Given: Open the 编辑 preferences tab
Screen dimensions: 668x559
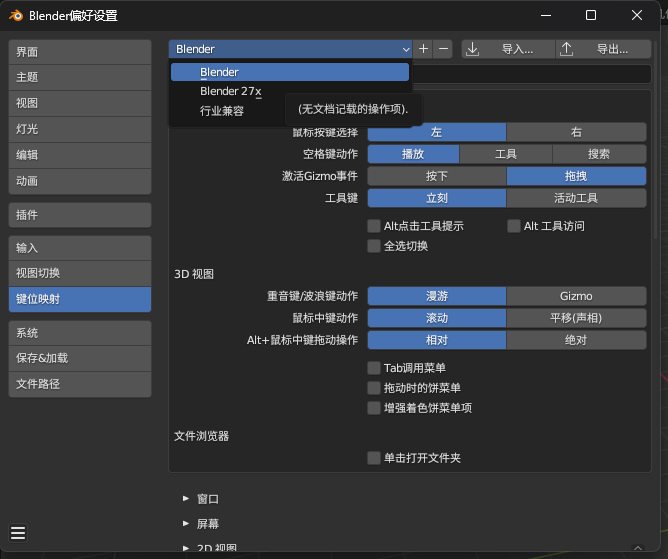Looking at the screenshot, I should [x=80, y=155].
